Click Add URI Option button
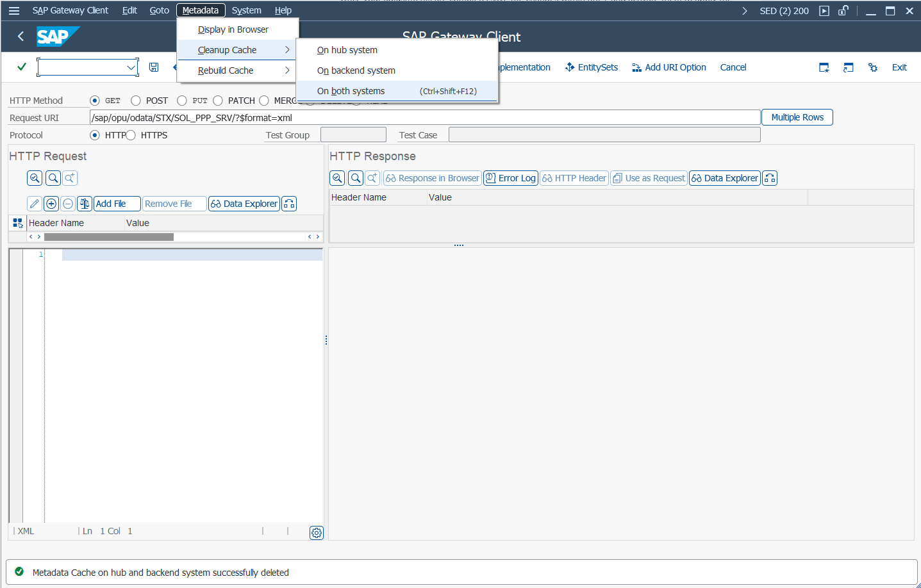This screenshot has width=921, height=588. point(669,67)
